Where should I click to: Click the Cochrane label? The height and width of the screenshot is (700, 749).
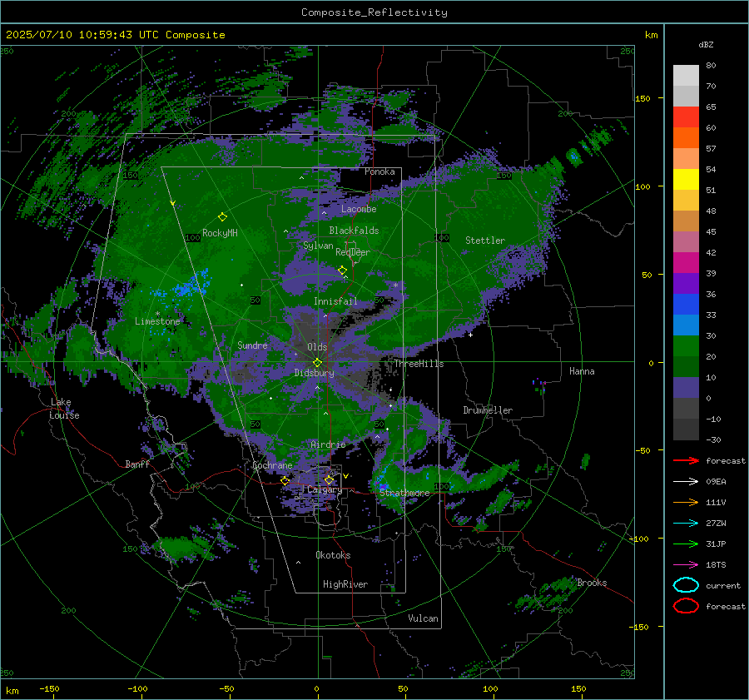pos(272,465)
